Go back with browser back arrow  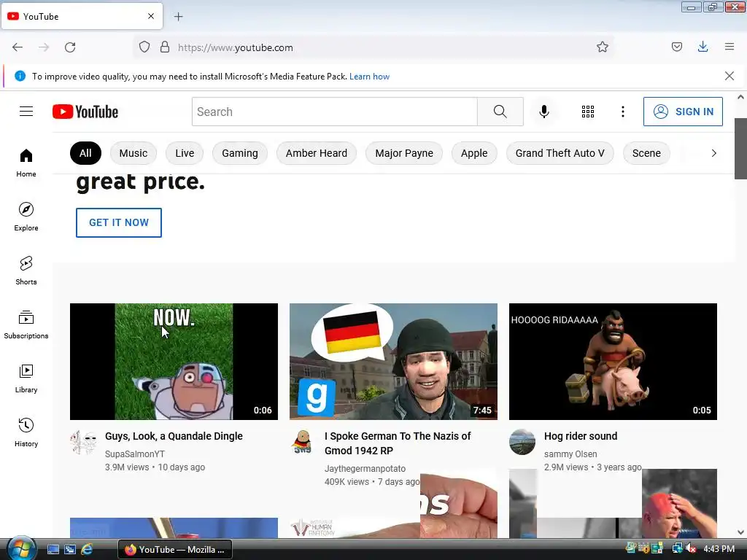pos(18,47)
